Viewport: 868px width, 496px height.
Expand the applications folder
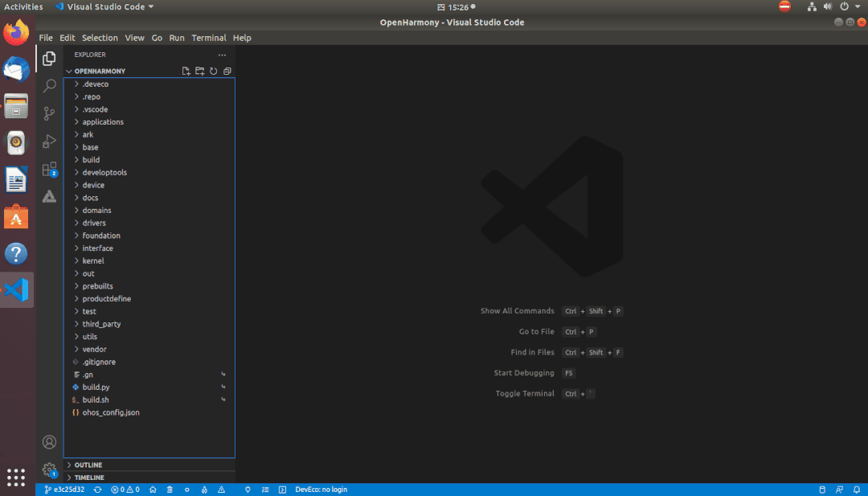coord(103,122)
